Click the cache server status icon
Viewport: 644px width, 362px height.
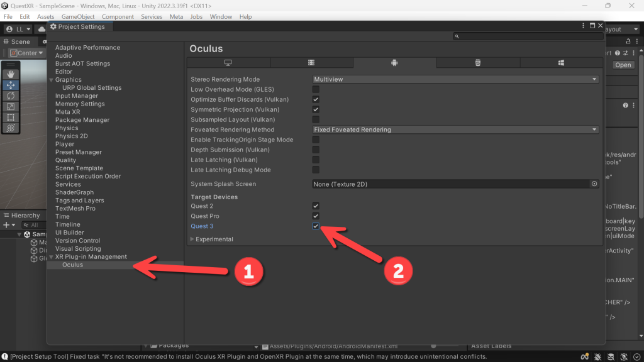(611, 357)
